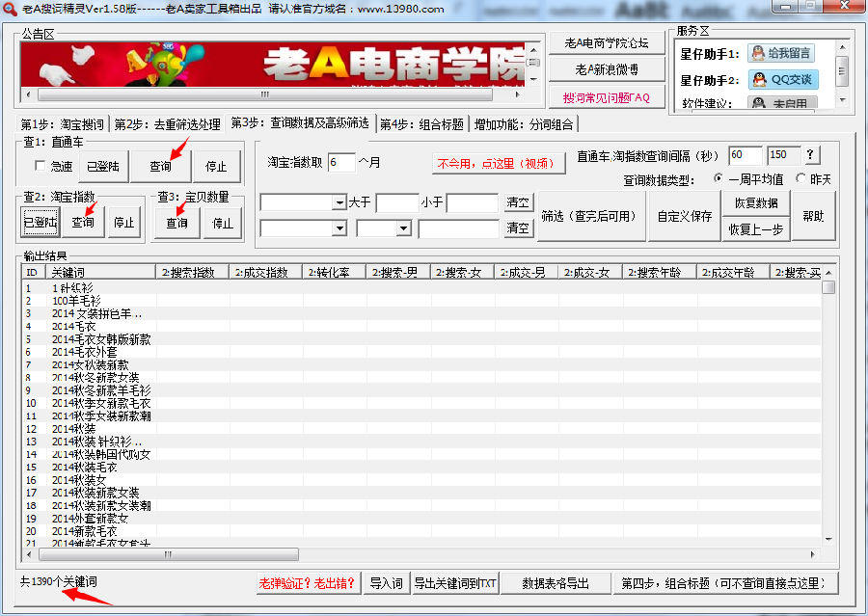Click the question mark help button
Image resolution: width=868 pixels, height=616 pixels.
click(810, 155)
